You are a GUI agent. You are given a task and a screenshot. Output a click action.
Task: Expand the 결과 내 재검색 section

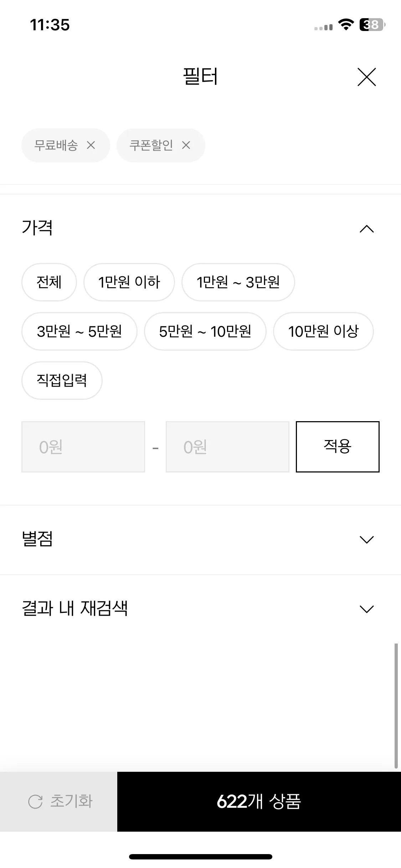pyautogui.click(x=200, y=609)
